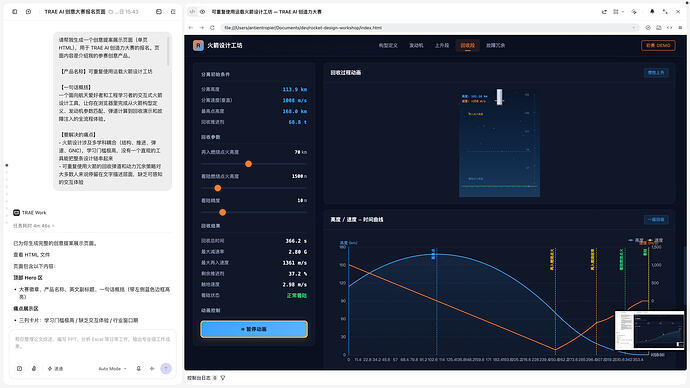This screenshot has height=388, width=690.
Task: Toggle the eye preview icon in header
Action: [x=202, y=12]
